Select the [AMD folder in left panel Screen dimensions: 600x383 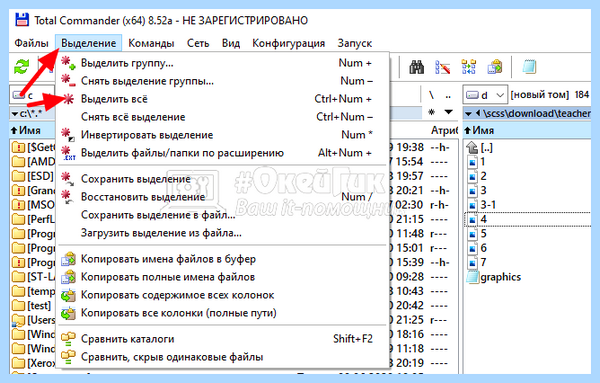click(33, 162)
